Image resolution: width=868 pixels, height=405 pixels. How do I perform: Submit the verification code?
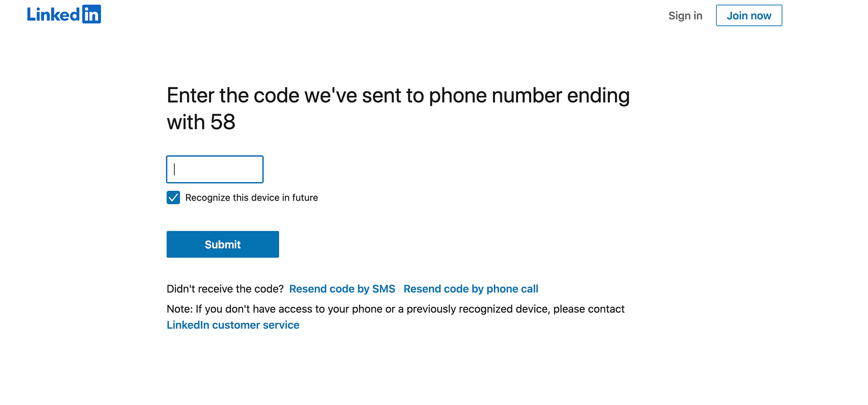coord(222,244)
